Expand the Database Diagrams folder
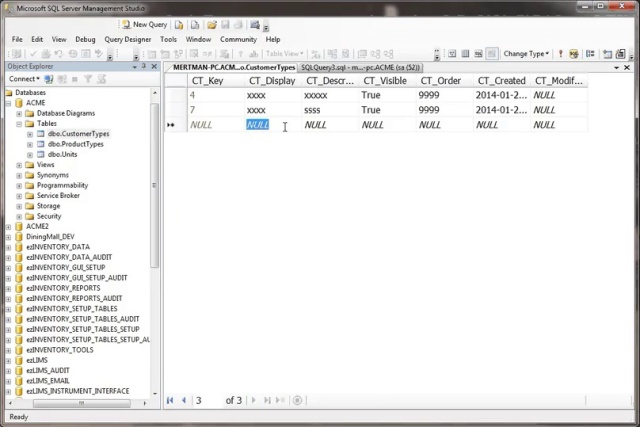This screenshot has height=427, width=640. pos(19,113)
